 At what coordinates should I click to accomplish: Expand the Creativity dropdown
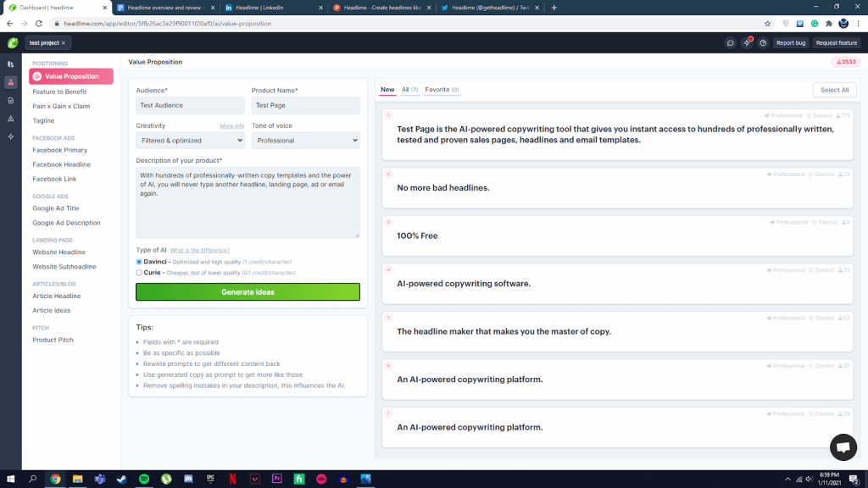(x=190, y=141)
